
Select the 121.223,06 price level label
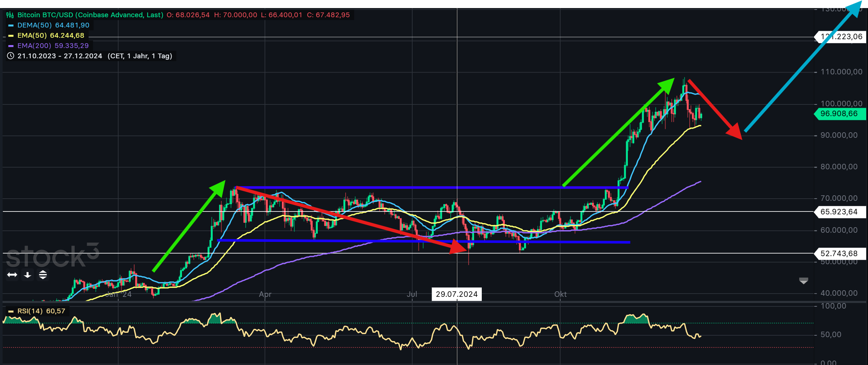click(841, 37)
